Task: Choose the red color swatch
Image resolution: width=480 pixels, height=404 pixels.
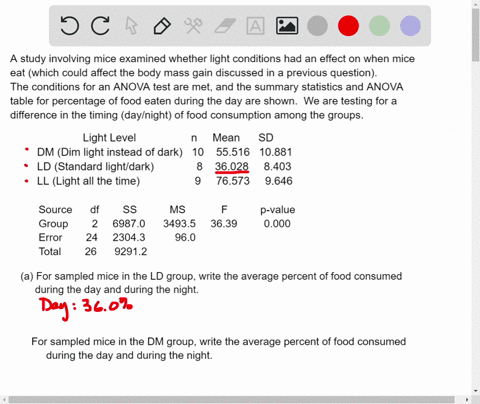Action: [x=348, y=26]
